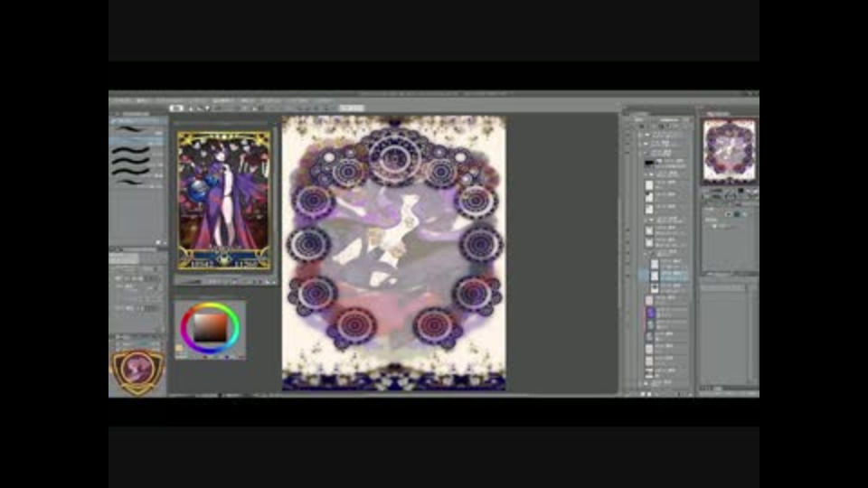Click the highlighted selected layer row
This screenshot has height=488, width=868.
(x=665, y=275)
